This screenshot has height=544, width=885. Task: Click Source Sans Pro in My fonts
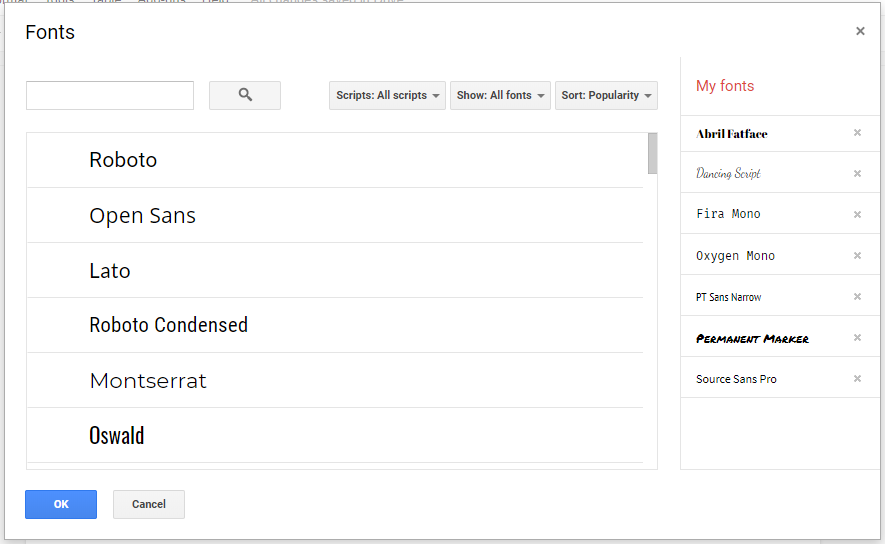(736, 379)
